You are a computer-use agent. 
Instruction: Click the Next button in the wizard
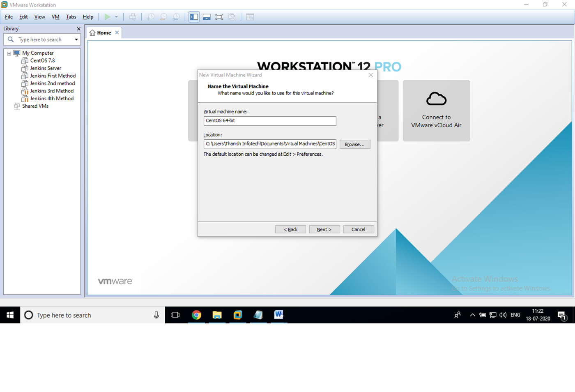coord(324,229)
